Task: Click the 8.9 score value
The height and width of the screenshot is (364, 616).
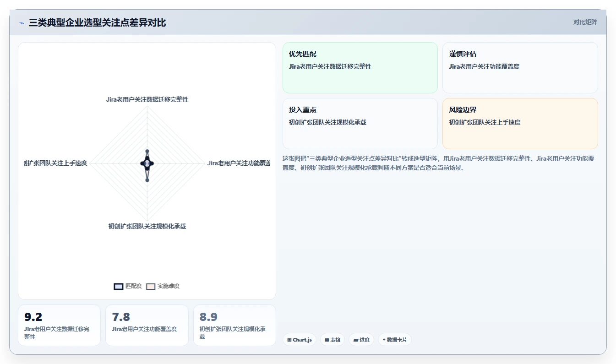Action: click(x=208, y=317)
